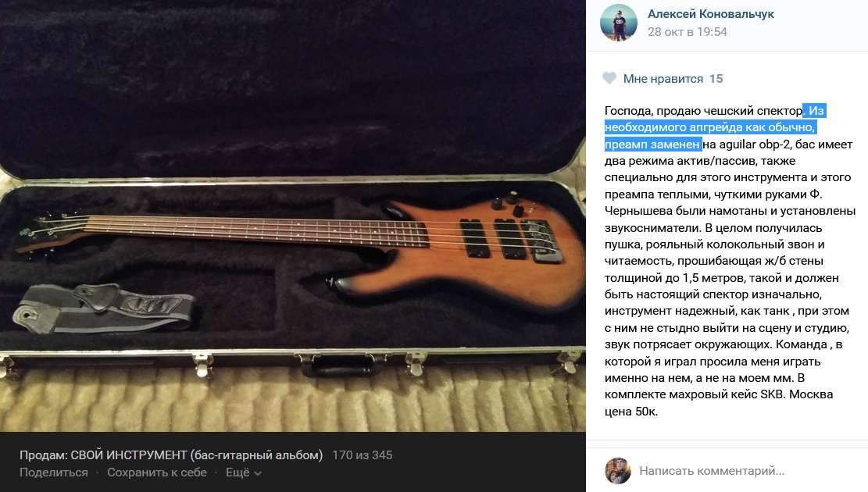Open Алексей Коновальчук's profile avatar
This screenshot has height=492, width=868.
(x=618, y=23)
